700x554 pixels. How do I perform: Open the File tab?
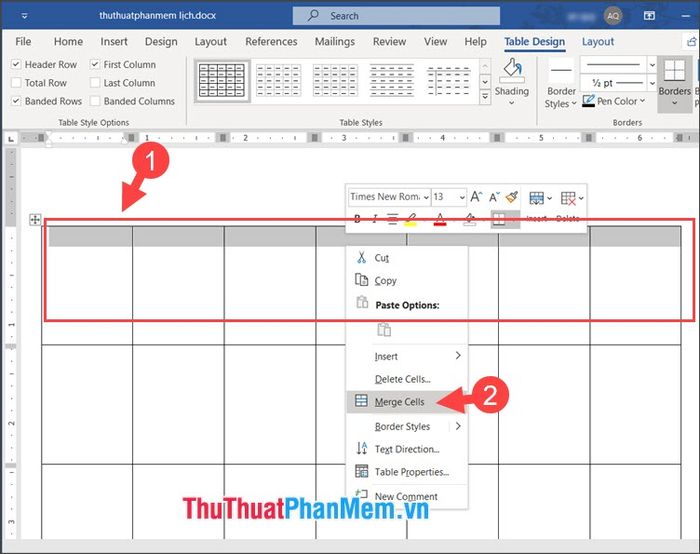pos(23,42)
